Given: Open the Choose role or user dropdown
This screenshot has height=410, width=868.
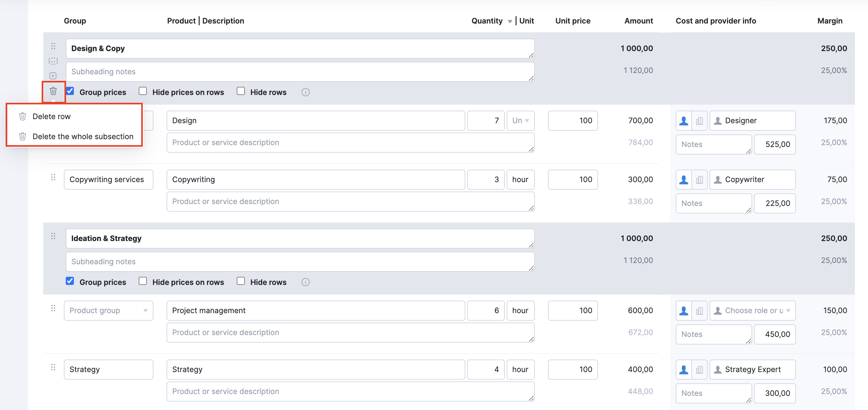Looking at the screenshot, I should 753,311.
